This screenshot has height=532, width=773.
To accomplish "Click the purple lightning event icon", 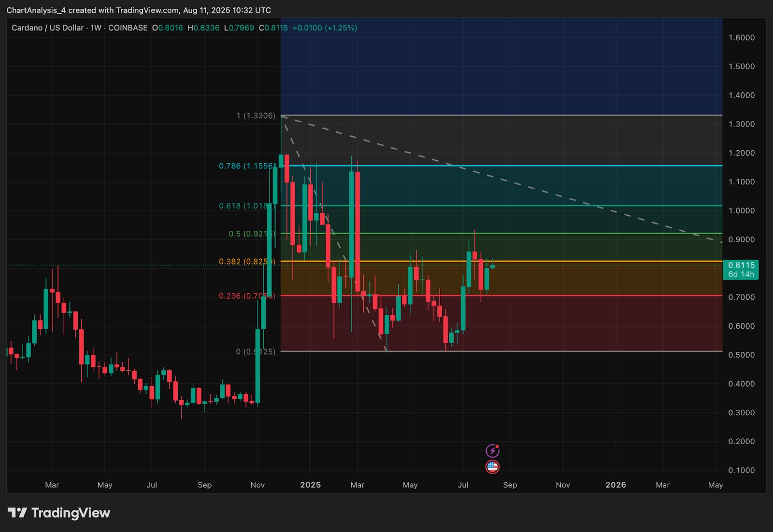I will [492, 451].
